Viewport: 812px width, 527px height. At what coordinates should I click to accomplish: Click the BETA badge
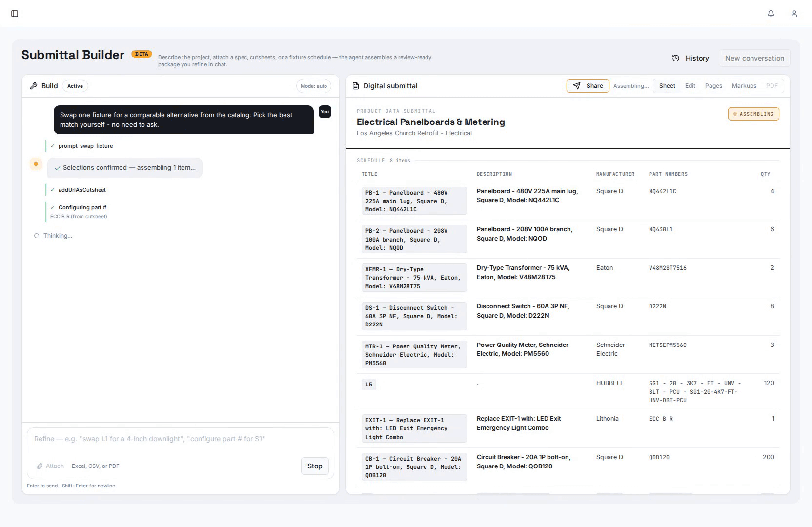(142, 54)
